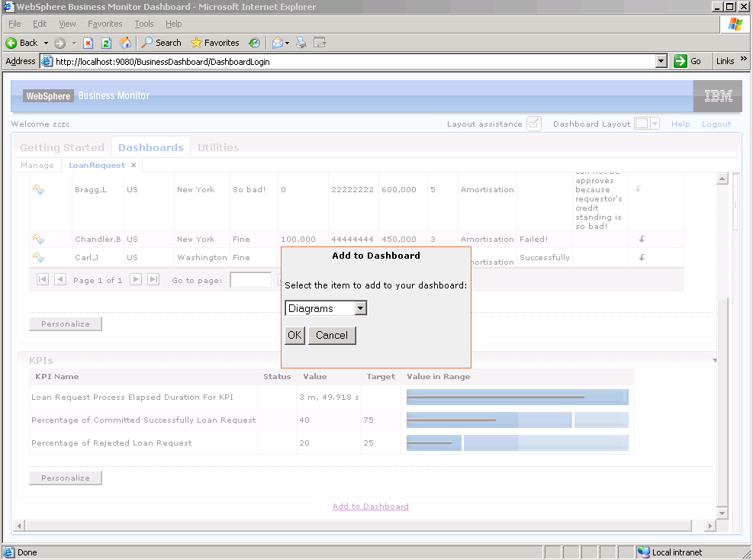Click the Logout link
The image size is (753, 560).
[716, 124]
